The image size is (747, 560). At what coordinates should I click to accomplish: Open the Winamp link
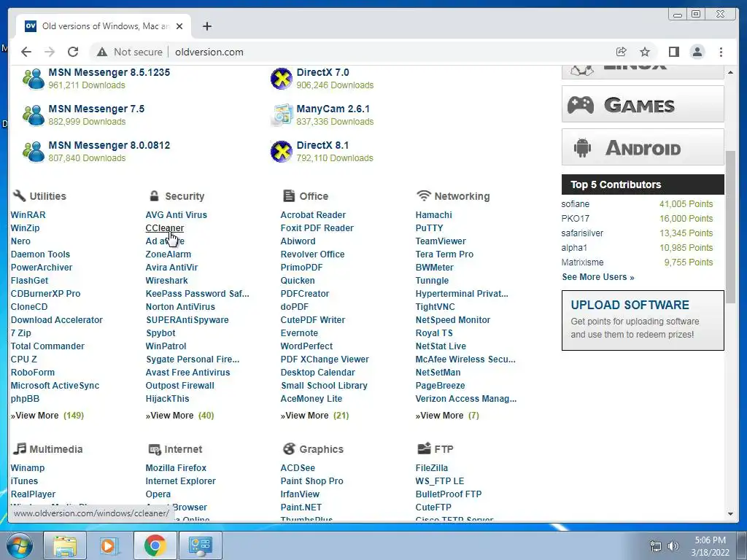click(x=28, y=467)
